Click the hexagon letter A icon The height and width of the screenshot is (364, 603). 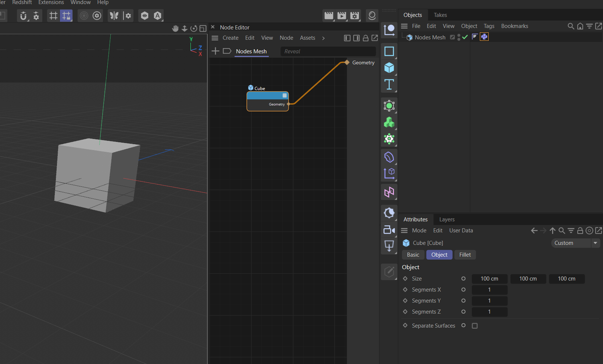(x=158, y=16)
